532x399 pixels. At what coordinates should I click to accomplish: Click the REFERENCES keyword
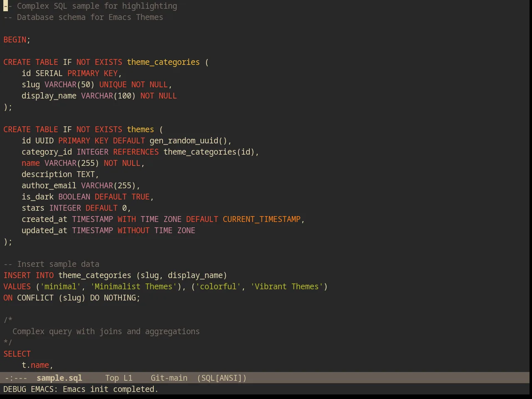tap(136, 152)
